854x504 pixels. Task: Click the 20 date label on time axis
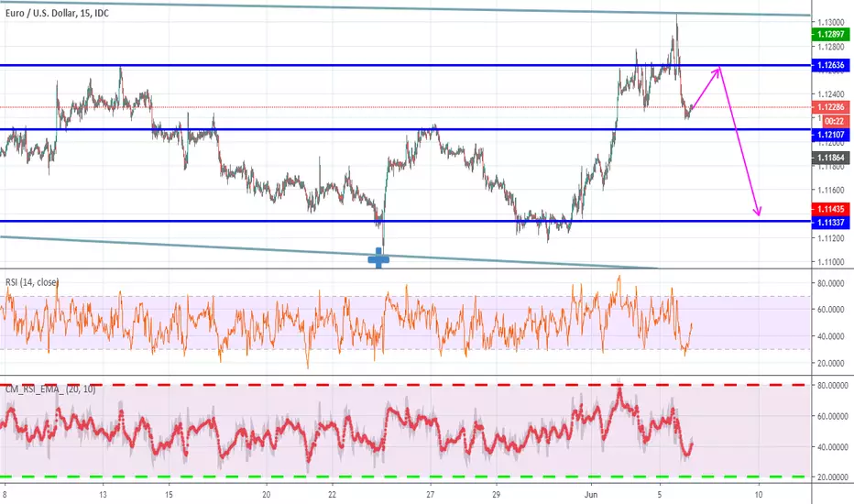coord(267,495)
